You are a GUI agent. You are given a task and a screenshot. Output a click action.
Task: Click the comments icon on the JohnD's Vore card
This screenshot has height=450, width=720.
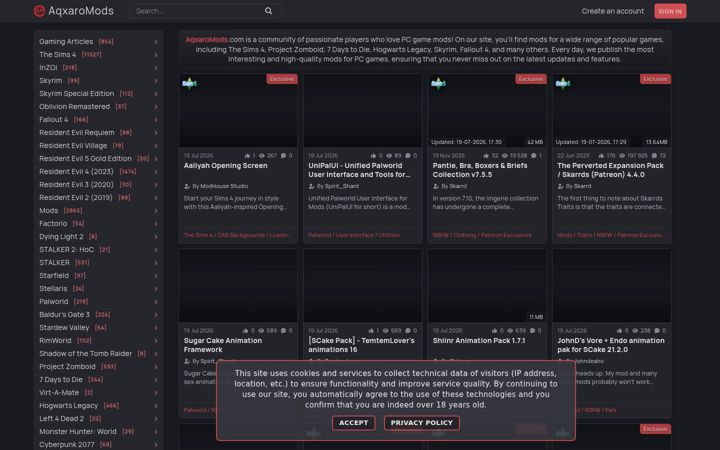(x=657, y=331)
